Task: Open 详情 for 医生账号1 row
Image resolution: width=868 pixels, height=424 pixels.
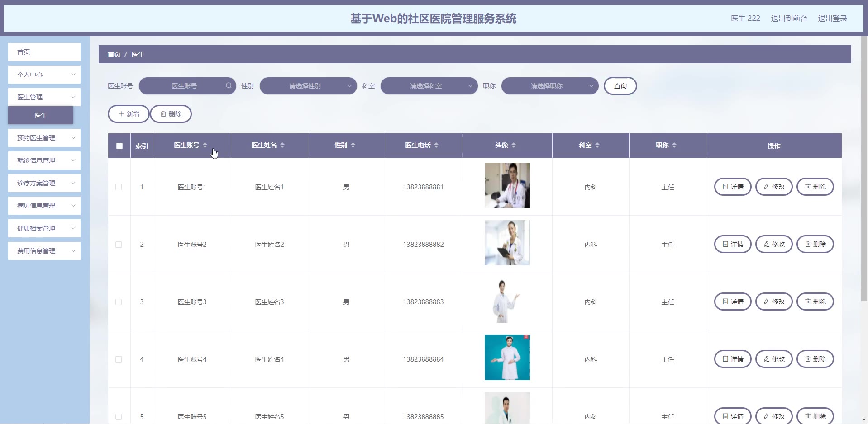Action: (733, 187)
